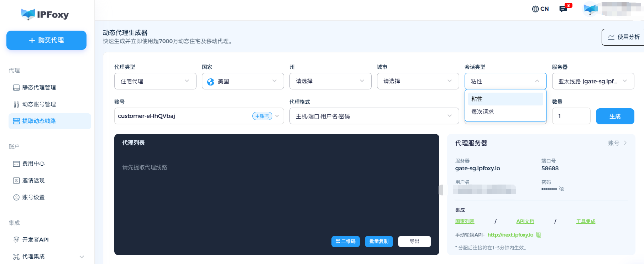The image size is (644, 264).
Task: Open the http://next.ipfoxy.io link
Action: pos(510,235)
